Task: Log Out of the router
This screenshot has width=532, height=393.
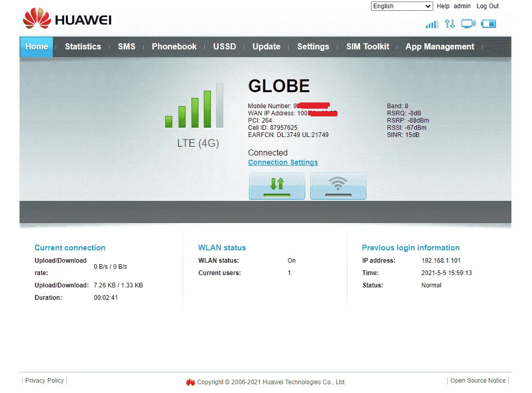Action: pyautogui.click(x=488, y=6)
